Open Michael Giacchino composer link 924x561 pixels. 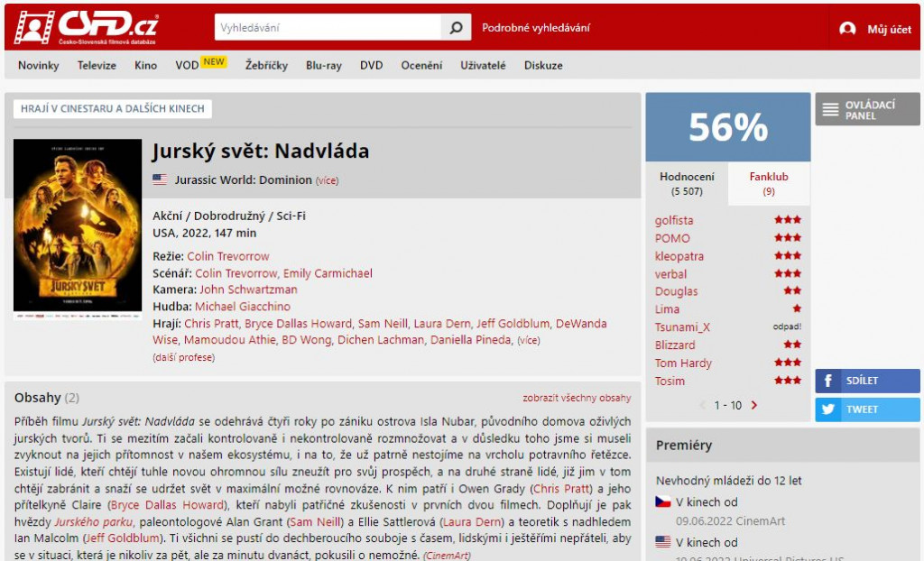coord(242,307)
